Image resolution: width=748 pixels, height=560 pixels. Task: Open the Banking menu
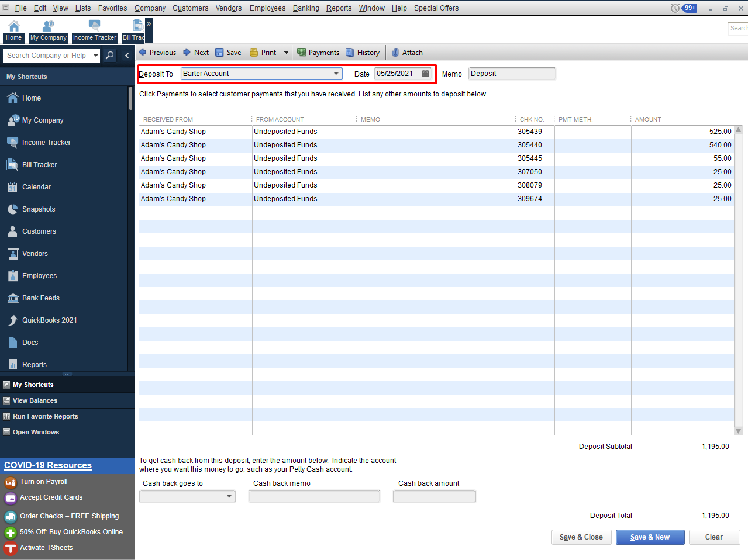(x=306, y=8)
